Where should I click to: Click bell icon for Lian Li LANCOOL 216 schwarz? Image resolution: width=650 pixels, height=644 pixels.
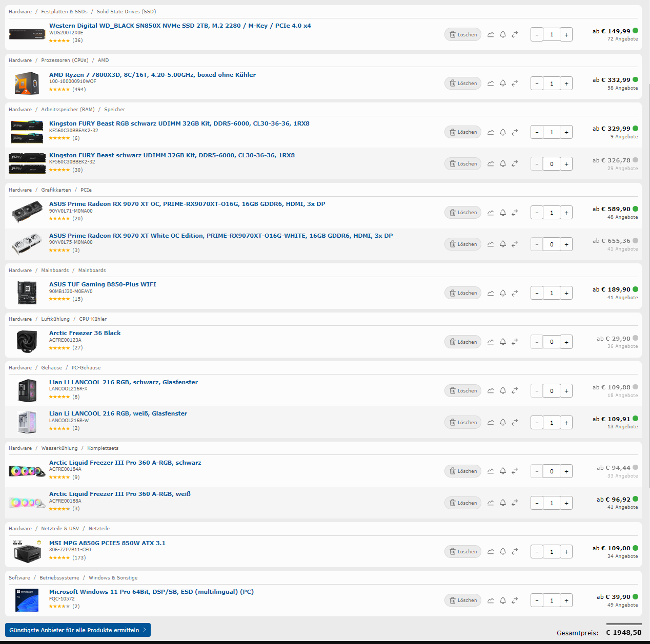point(503,391)
